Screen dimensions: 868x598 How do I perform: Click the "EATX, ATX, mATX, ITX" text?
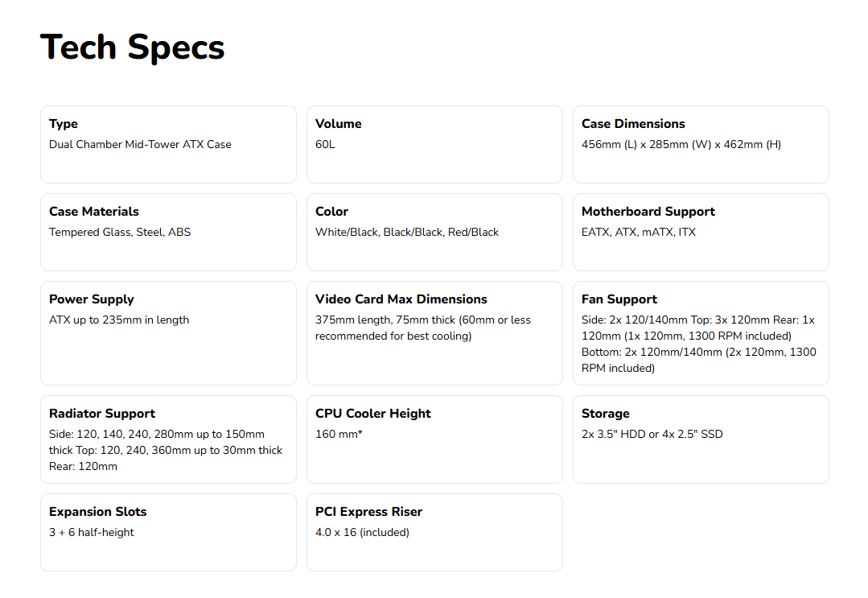pyautogui.click(x=639, y=233)
